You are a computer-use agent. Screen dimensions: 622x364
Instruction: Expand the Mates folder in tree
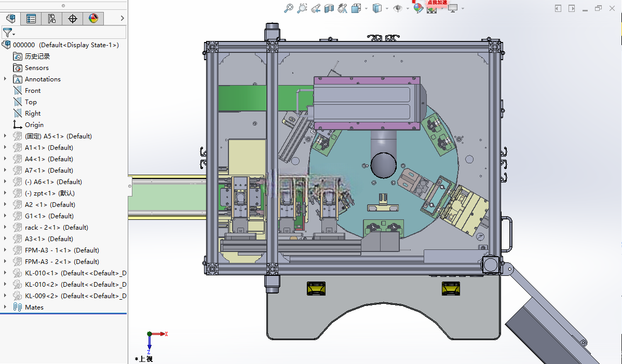5,307
